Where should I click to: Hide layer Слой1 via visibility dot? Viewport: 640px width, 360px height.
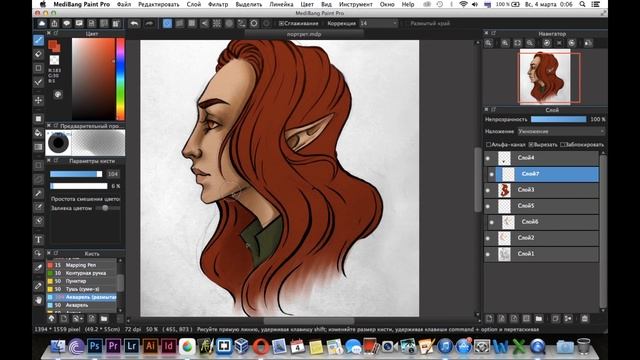pos(488,254)
